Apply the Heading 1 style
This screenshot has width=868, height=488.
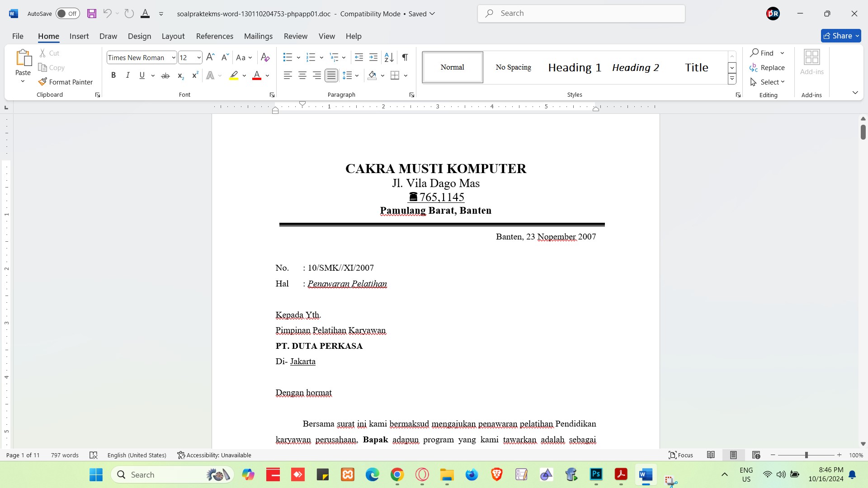pos(574,67)
